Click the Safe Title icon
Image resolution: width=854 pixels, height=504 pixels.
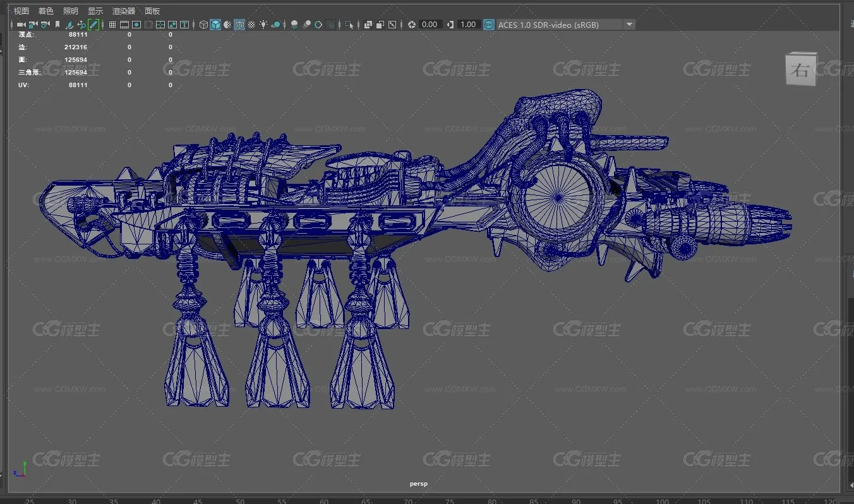coord(184,25)
